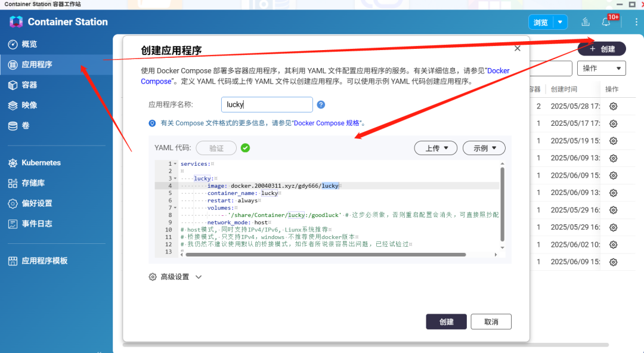Collapse the volumes fold arrow on line 7
Viewport: 644px width, 353px height.
[175, 208]
